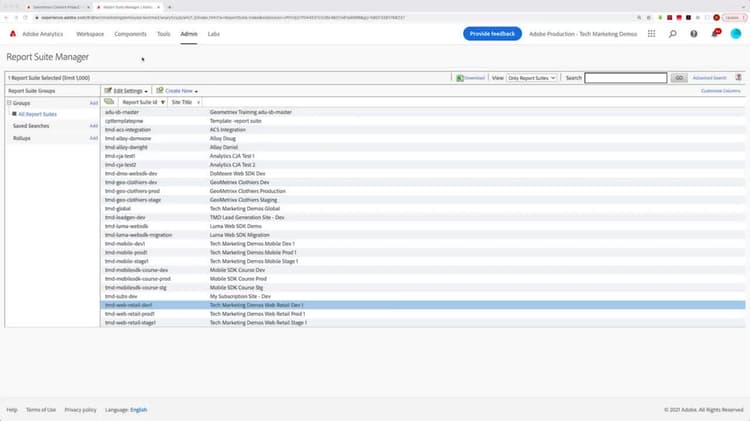
Task: Click the browser back arrow
Action: coord(6,18)
